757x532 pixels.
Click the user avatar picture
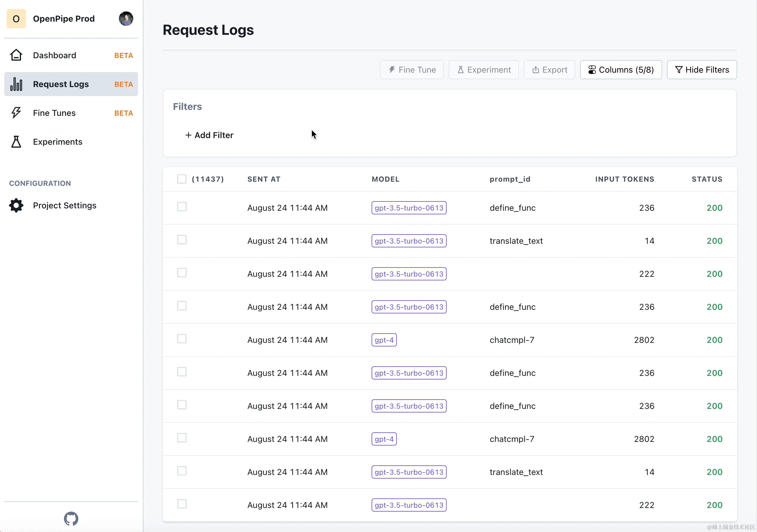coord(126,19)
